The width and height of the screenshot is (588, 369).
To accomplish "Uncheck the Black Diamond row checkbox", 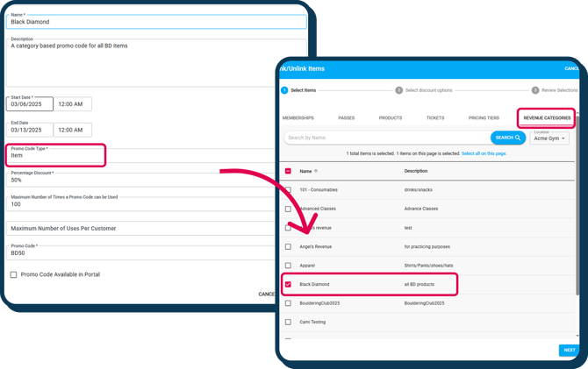I will 288,285.
